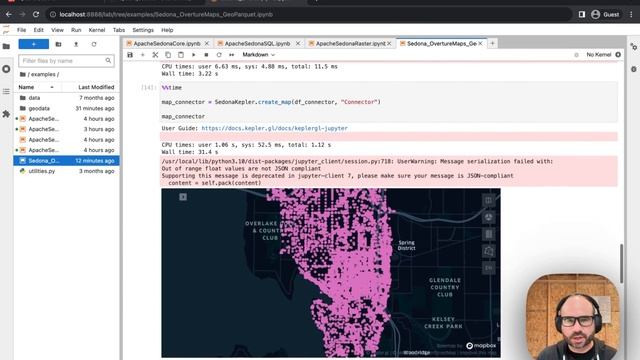Run the selected cell
Screen dimensions: 640x360
[x=193, y=55]
